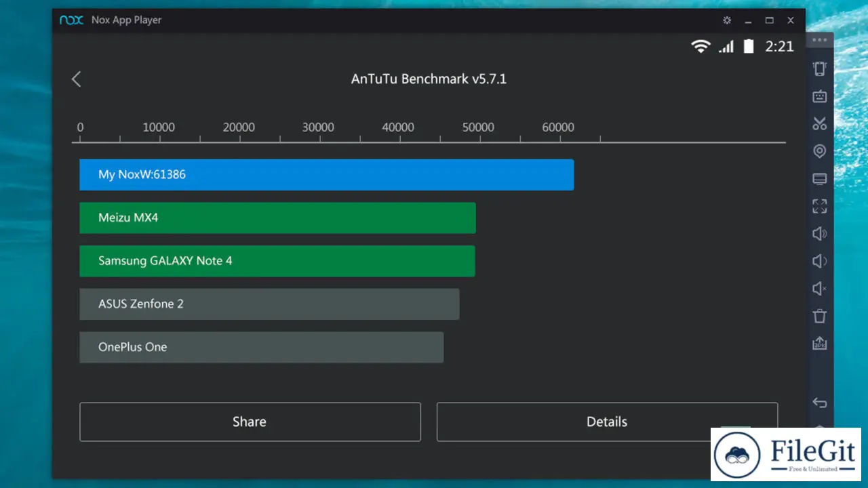Click the shake/rotate device icon
The width and height of the screenshot is (868, 488).
pos(820,68)
